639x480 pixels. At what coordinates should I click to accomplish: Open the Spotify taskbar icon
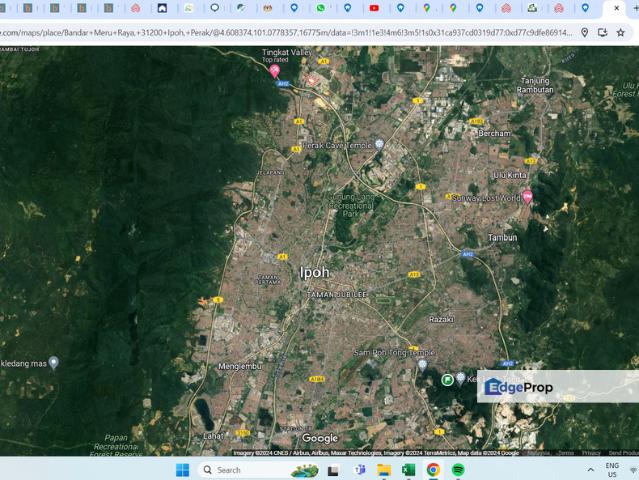pyautogui.click(x=458, y=469)
